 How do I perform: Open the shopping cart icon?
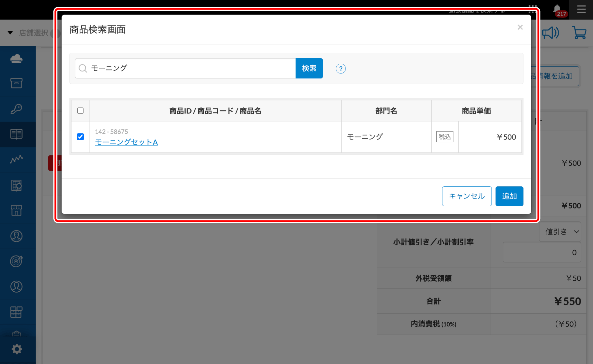pos(579,33)
